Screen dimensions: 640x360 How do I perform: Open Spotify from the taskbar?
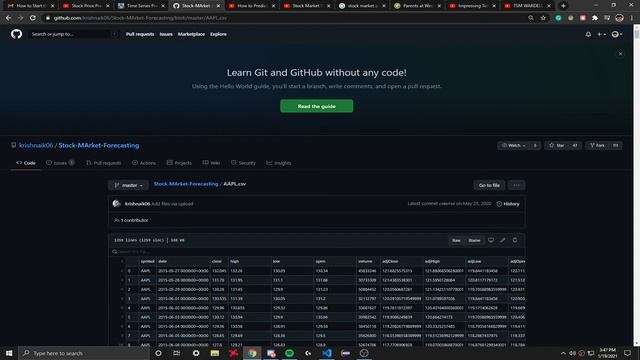click(289, 353)
